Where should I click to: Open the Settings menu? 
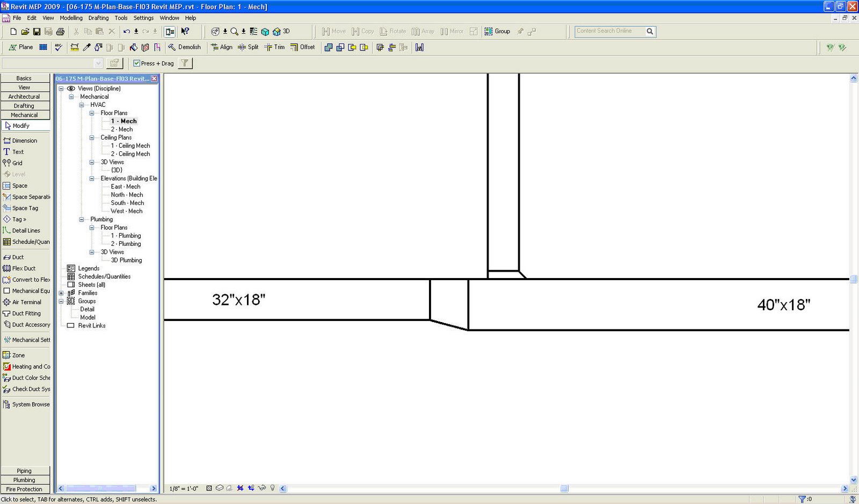(144, 18)
